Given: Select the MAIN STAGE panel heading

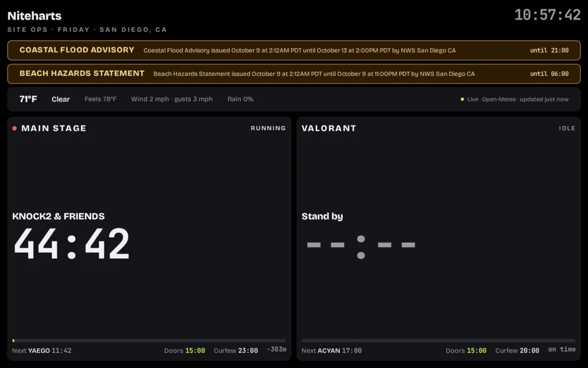Looking at the screenshot, I should (53, 128).
